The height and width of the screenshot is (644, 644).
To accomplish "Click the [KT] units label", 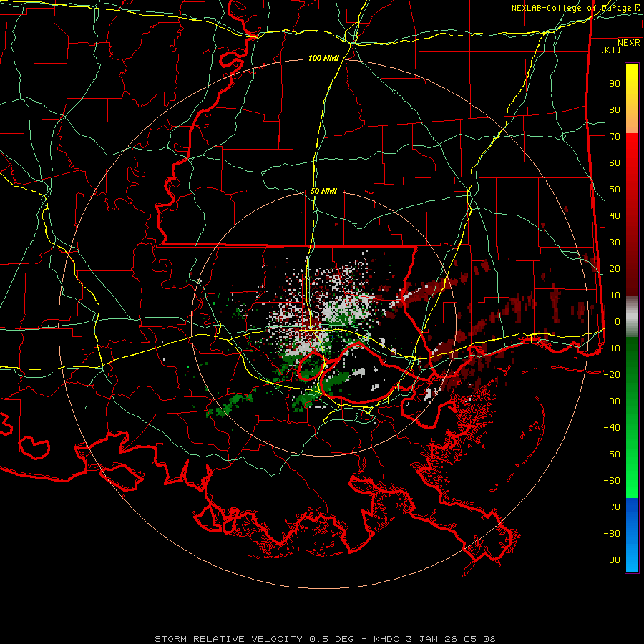I will pyautogui.click(x=611, y=49).
